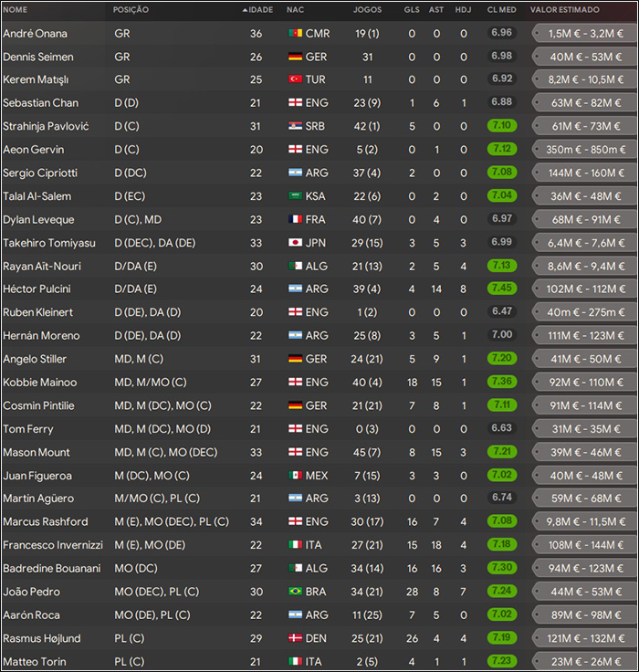Click German flag in Angelo Stiller row

pos(295,359)
